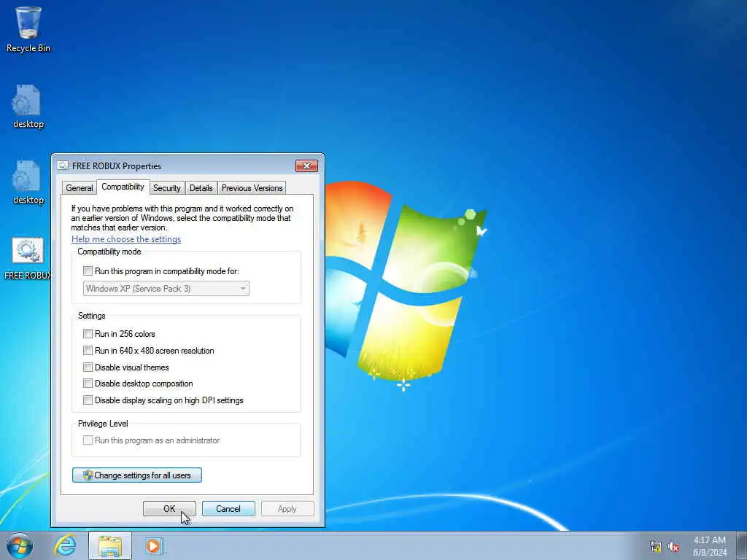Click Change settings for all users
The image size is (747, 560).
point(137,475)
